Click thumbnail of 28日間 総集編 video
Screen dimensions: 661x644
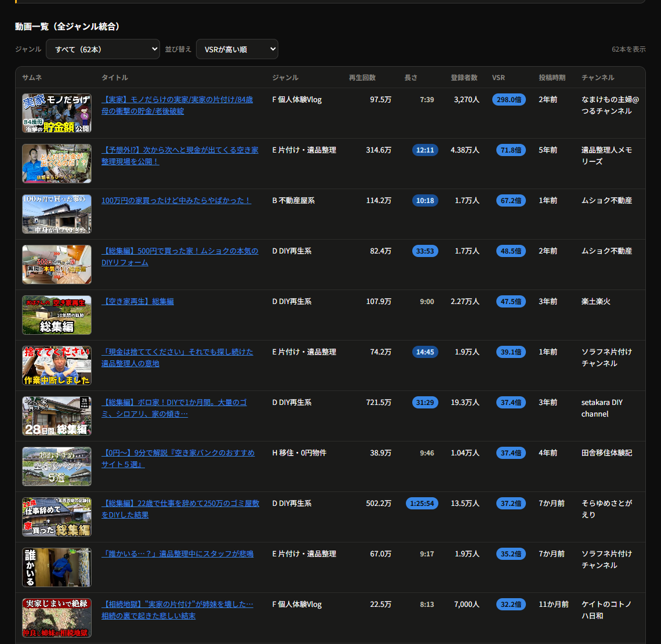57,416
